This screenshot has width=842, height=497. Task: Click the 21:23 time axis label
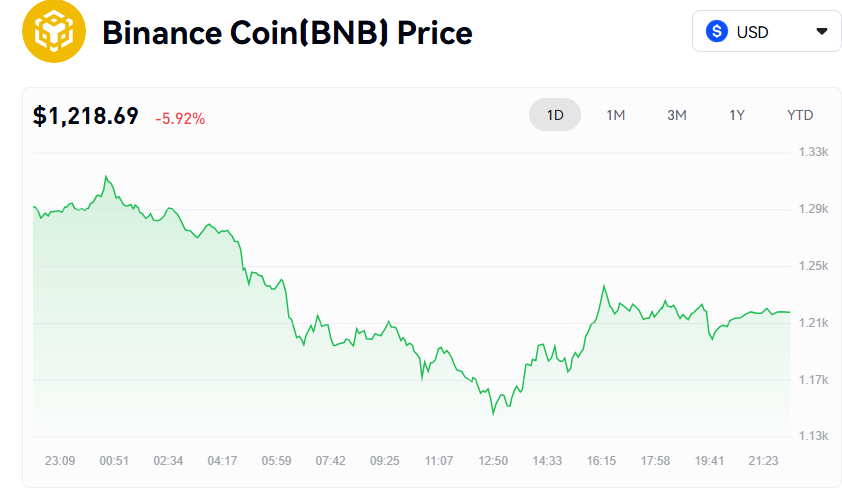click(764, 460)
